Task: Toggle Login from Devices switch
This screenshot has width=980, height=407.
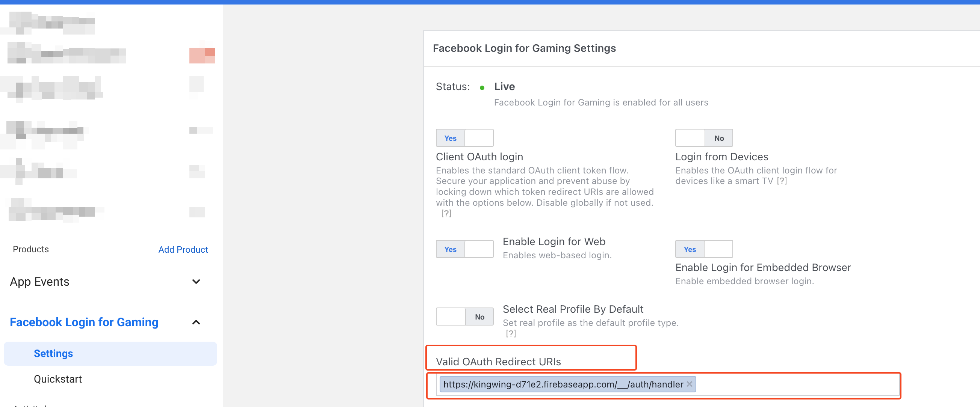Action: click(x=703, y=138)
